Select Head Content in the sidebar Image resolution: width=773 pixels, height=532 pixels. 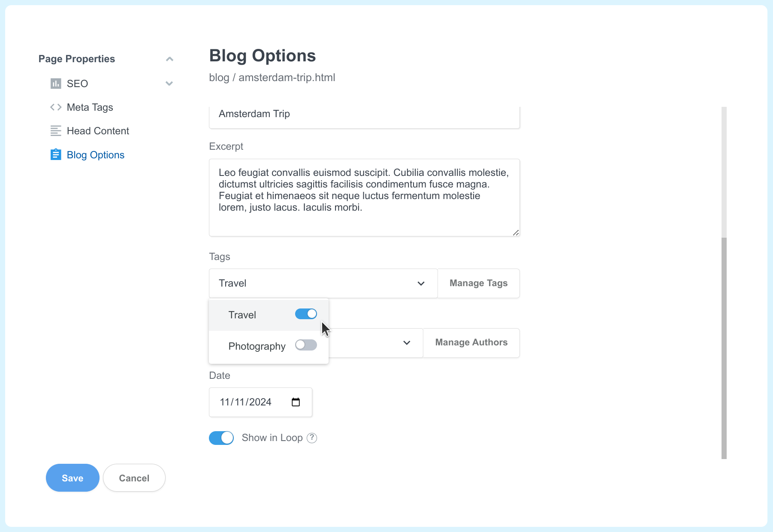click(98, 130)
